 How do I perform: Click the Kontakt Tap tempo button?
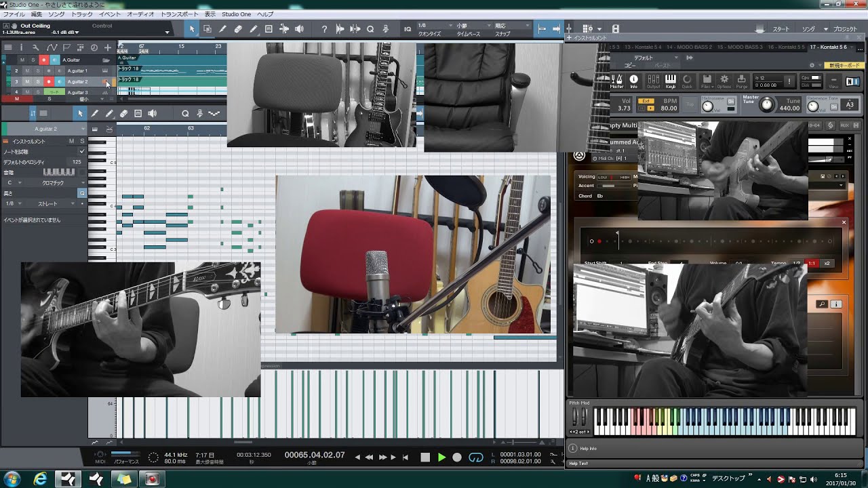coord(690,104)
